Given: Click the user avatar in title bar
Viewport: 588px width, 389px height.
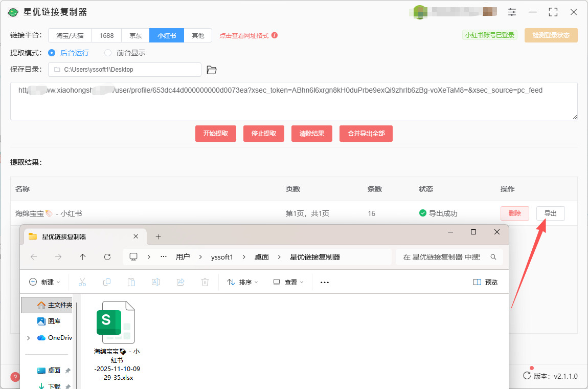Looking at the screenshot, I should [x=420, y=12].
